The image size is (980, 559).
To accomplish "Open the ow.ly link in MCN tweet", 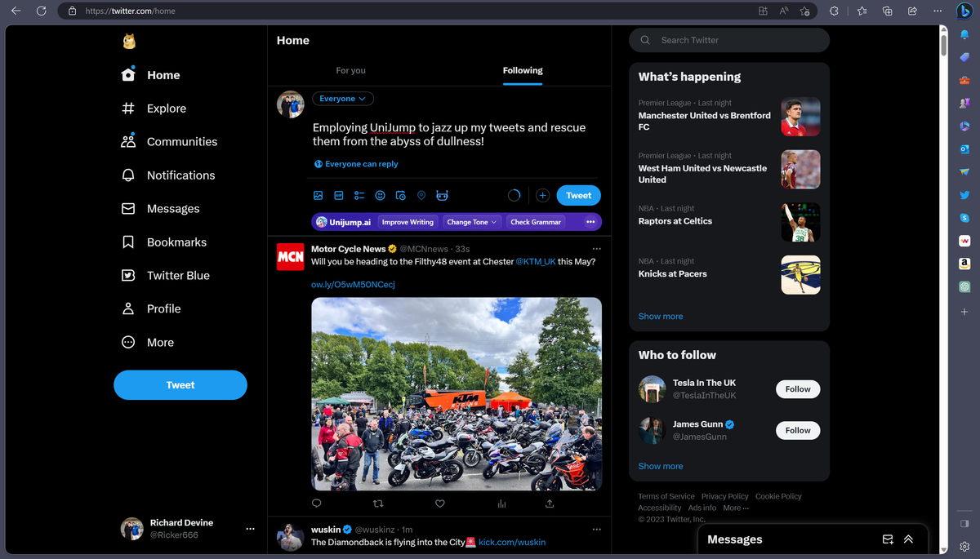I will coord(353,285).
